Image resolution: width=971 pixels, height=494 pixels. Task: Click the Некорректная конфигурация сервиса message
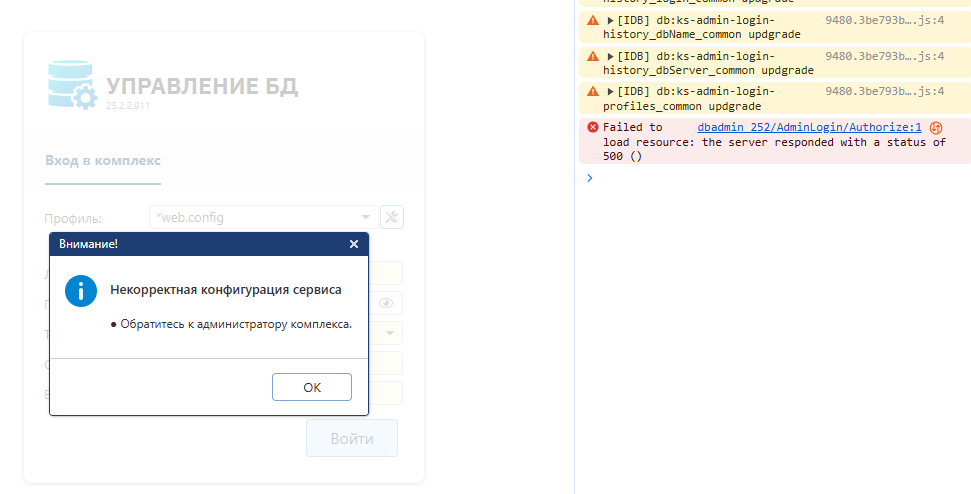[x=225, y=290]
